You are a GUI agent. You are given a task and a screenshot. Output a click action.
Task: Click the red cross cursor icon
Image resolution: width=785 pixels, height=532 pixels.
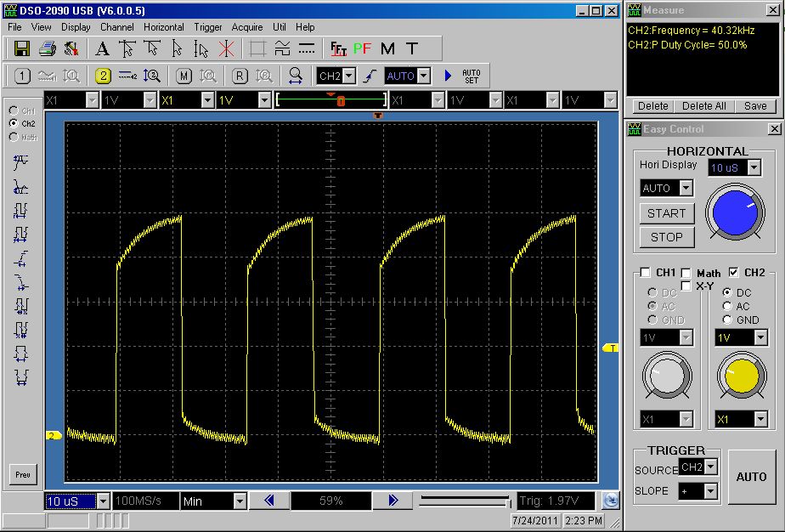(x=226, y=48)
